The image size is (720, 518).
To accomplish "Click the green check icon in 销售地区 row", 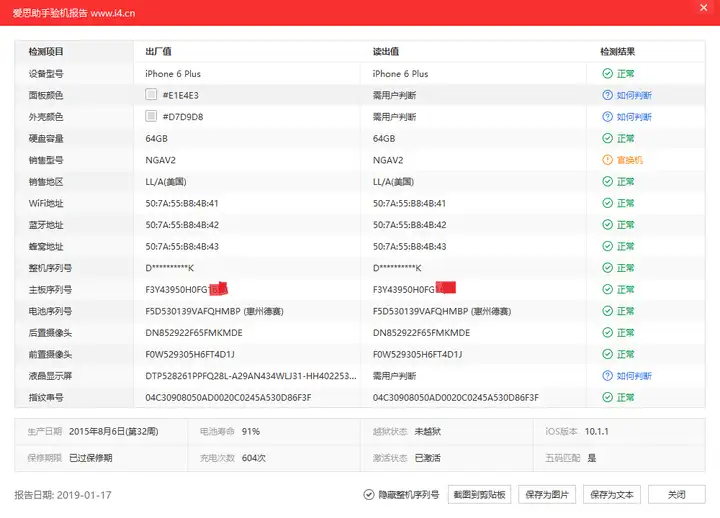I will [607, 181].
